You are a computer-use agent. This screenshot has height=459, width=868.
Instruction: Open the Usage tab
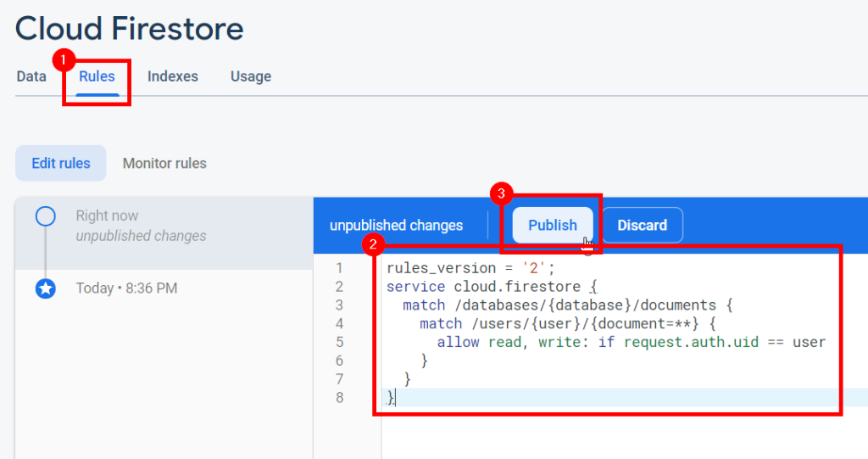pos(251,76)
